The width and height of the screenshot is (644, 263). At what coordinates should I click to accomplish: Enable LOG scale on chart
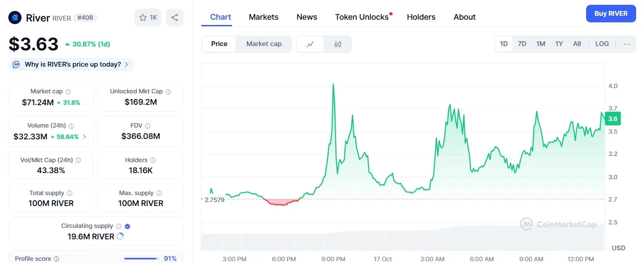click(602, 44)
